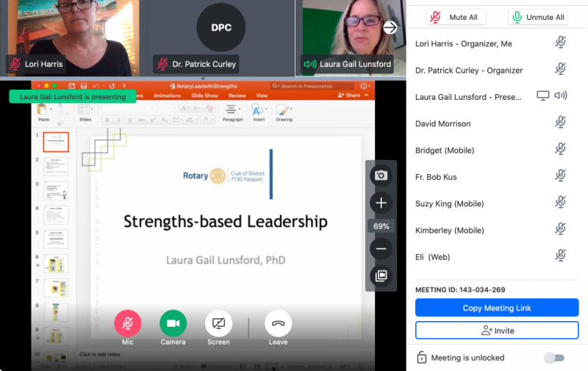The height and width of the screenshot is (371, 588).
Task: Toggle mic icon for Dr. Patrick Curley row
Action: pos(560,69)
